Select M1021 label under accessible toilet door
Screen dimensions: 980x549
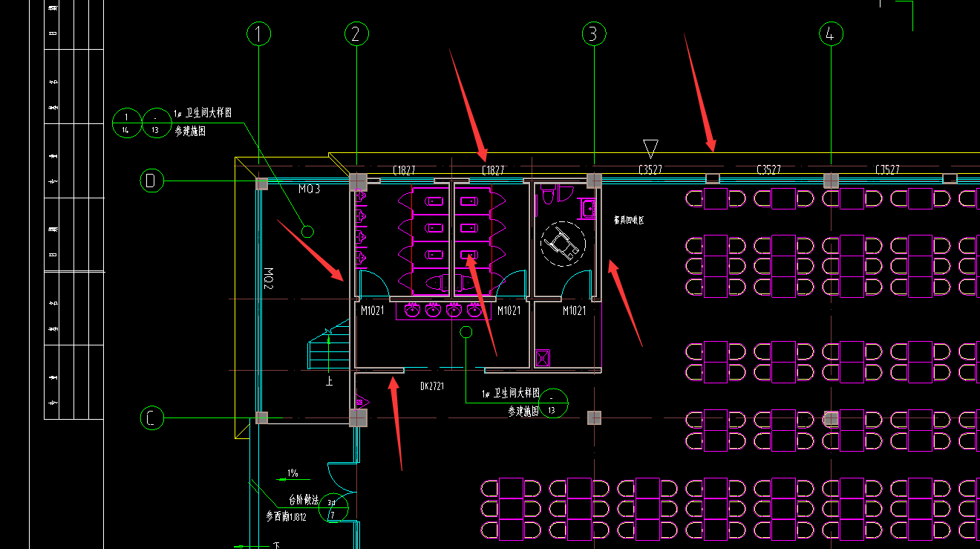point(574,311)
